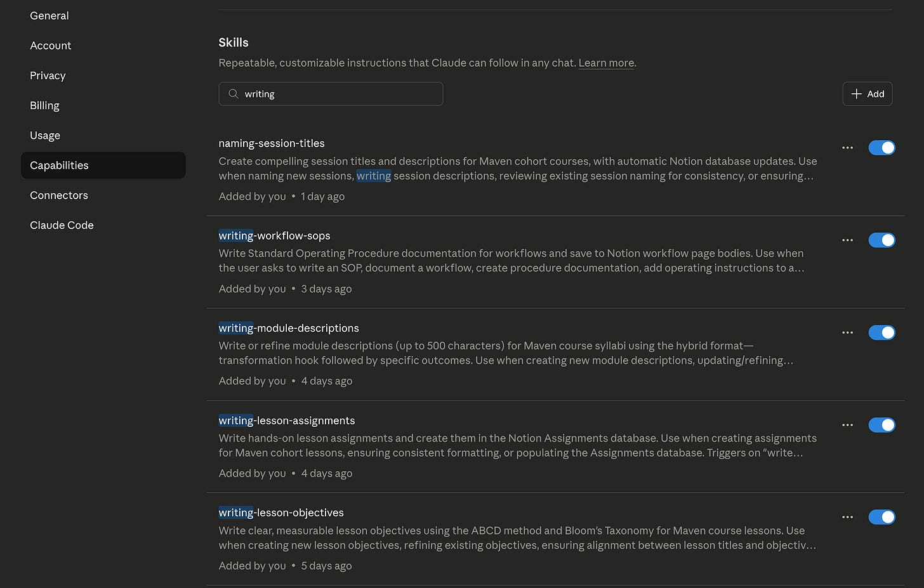The height and width of the screenshot is (588, 924).
Task: Select the writing-lesson-objectives skill name
Action: tap(281, 513)
